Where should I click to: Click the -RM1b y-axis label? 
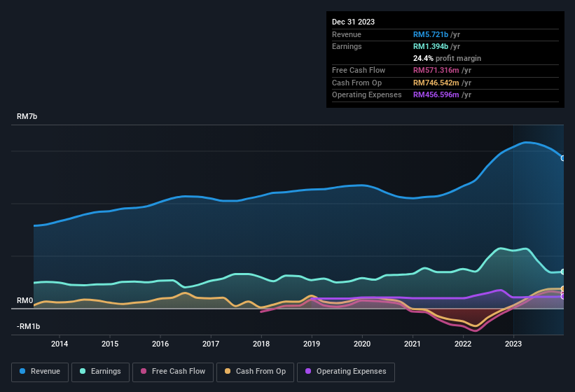[28, 326]
